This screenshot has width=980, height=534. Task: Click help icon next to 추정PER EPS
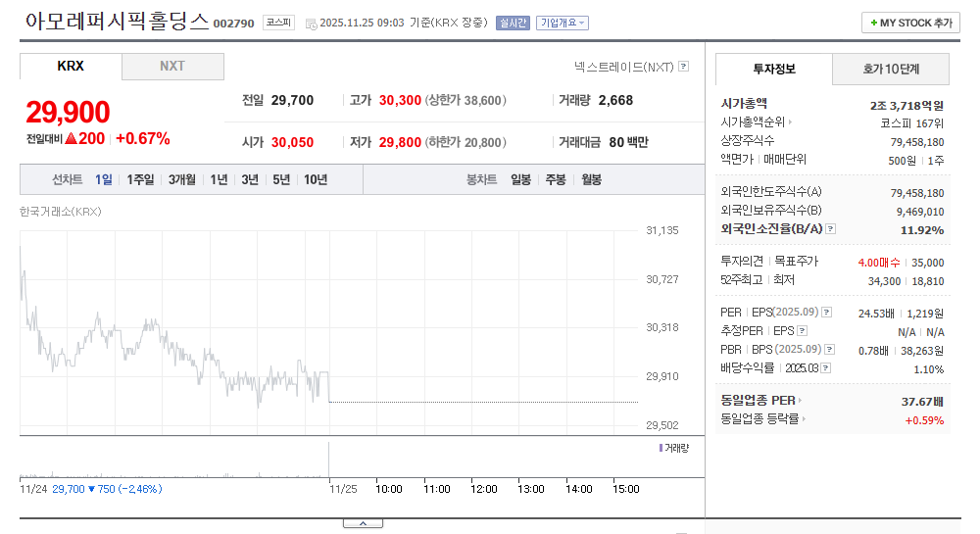(x=803, y=331)
